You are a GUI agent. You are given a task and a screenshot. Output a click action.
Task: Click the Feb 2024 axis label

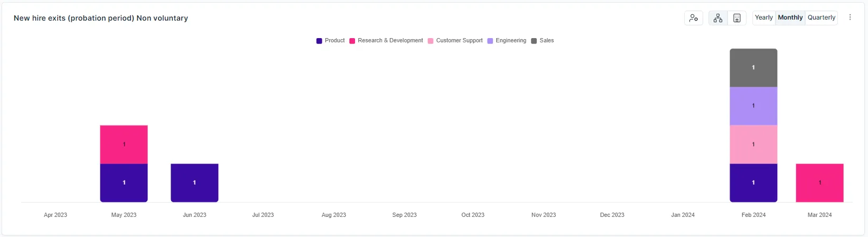[x=753, y=215]
